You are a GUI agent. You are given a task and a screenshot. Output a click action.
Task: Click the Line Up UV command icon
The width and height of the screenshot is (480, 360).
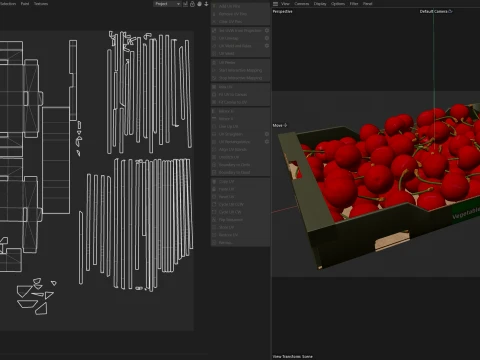pyautogui.click(x=214, y=126)
